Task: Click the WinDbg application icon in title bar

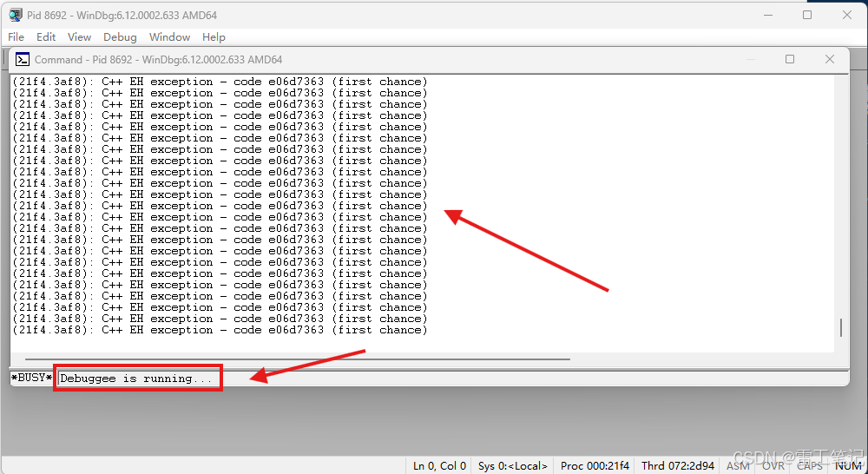Action: pyautogui.click(x=16, y=15)
